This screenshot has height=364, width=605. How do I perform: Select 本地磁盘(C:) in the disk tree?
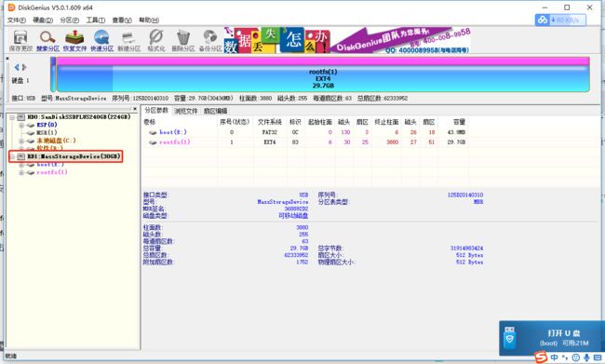(56, 141)
